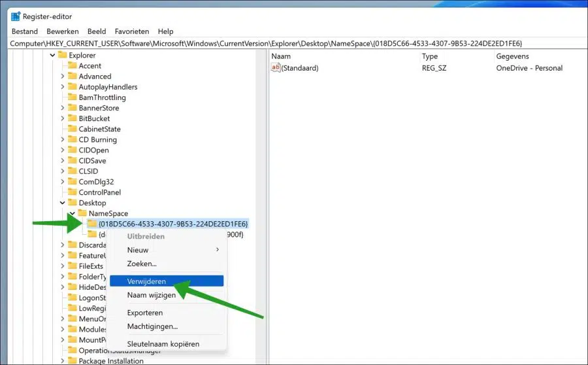Collapse the Explorer key
588x365 pixels.
52,55
